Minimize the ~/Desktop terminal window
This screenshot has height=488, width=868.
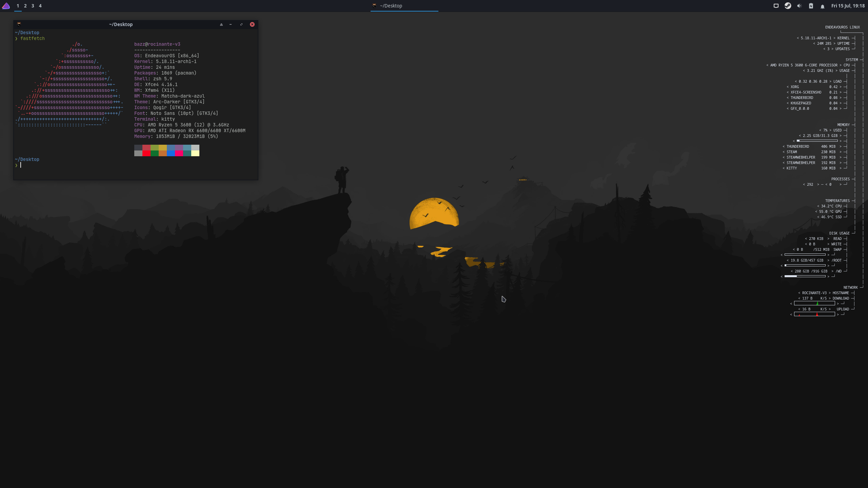click(231, 24)
